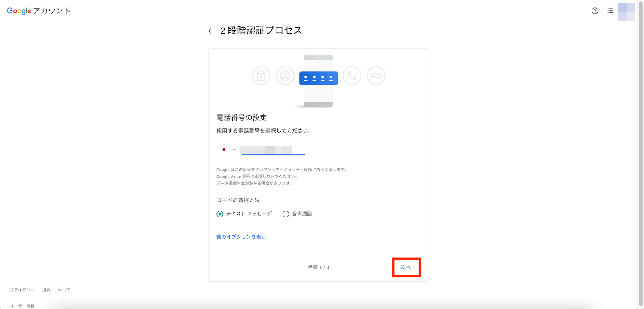Open the help question mark icon
644x309 pixels.
(595, 11)
